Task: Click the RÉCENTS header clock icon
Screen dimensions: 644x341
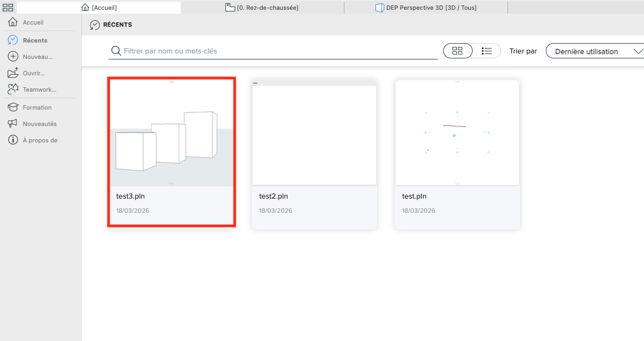Action: (95, 25)
